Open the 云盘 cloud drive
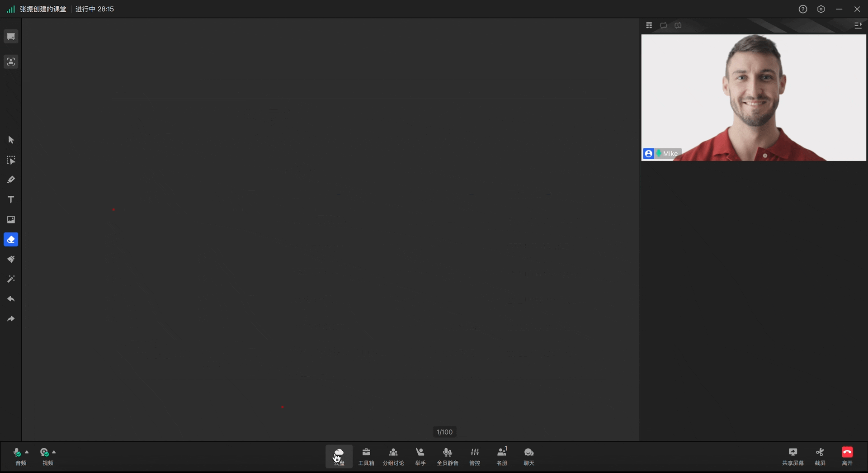This screenshot has height=473, width=868. coord(339,457)
